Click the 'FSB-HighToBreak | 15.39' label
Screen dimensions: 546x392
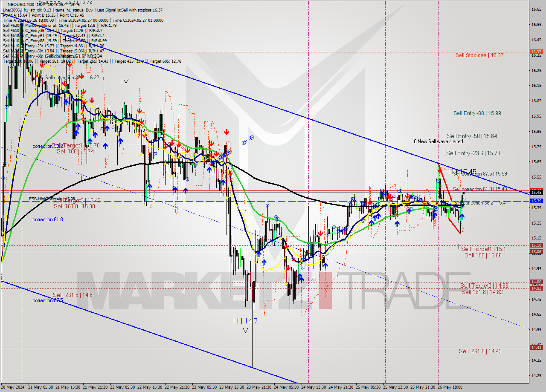[52, 199]
